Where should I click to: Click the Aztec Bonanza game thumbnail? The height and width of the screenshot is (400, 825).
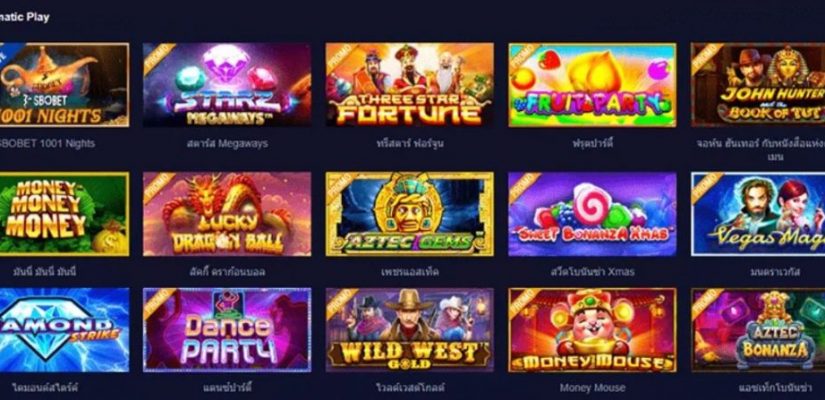[x=758, y=330]
